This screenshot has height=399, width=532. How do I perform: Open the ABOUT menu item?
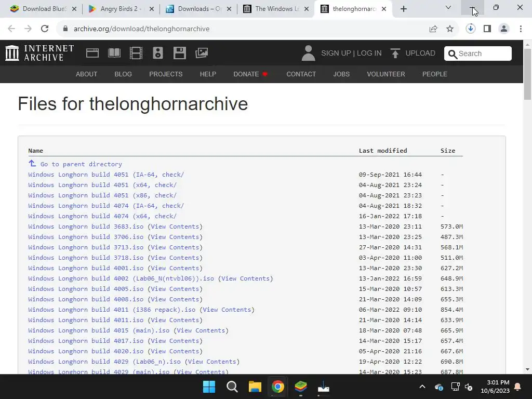point(87,74)
